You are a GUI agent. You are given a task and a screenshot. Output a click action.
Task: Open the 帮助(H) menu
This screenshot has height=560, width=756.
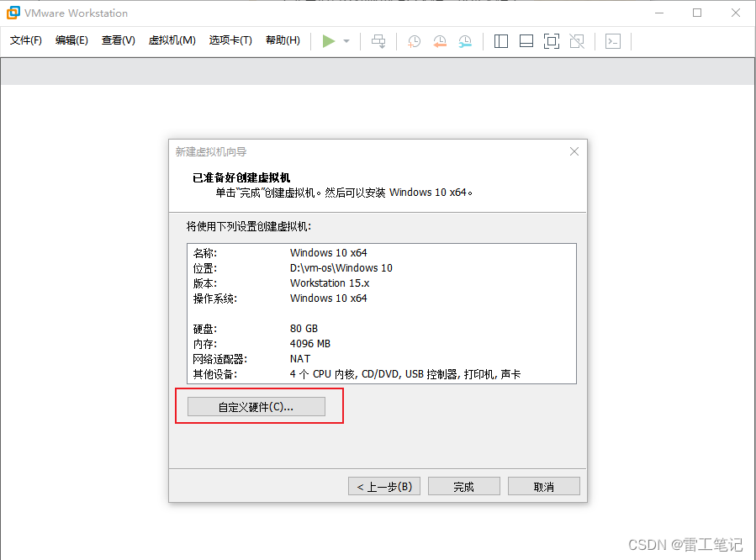click(x=283, y=40)
